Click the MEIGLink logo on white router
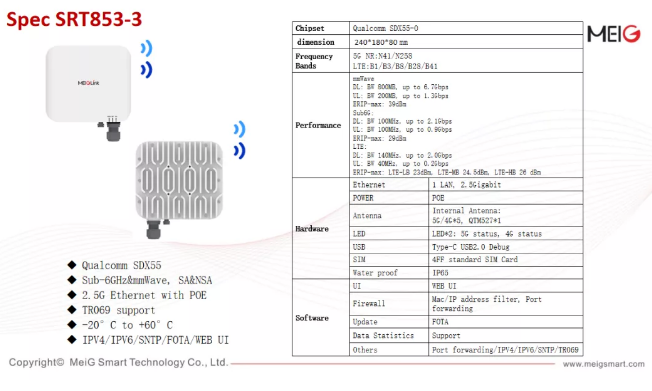 tap(89, 83)
